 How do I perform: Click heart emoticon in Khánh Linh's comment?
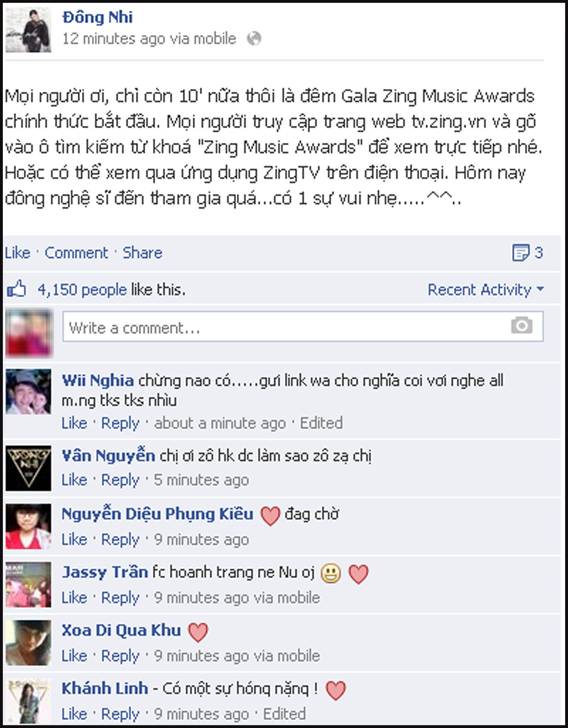(x=335, y=690)
